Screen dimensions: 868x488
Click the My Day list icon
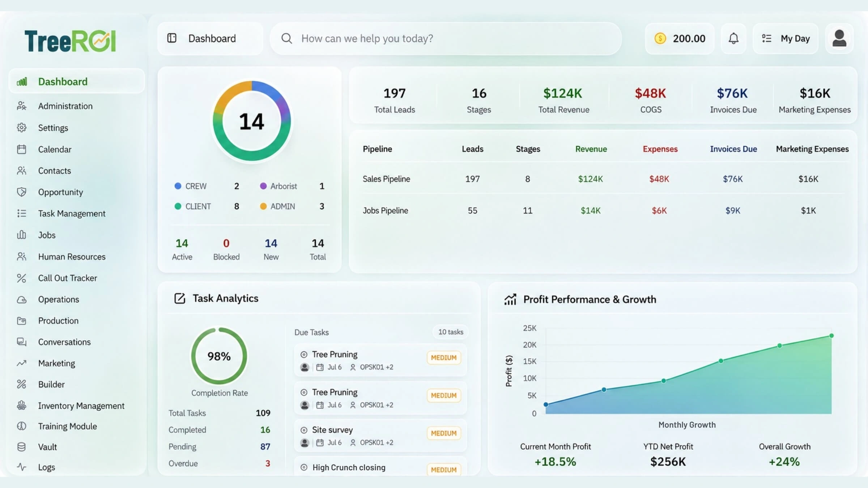click(x=766, y=38)
